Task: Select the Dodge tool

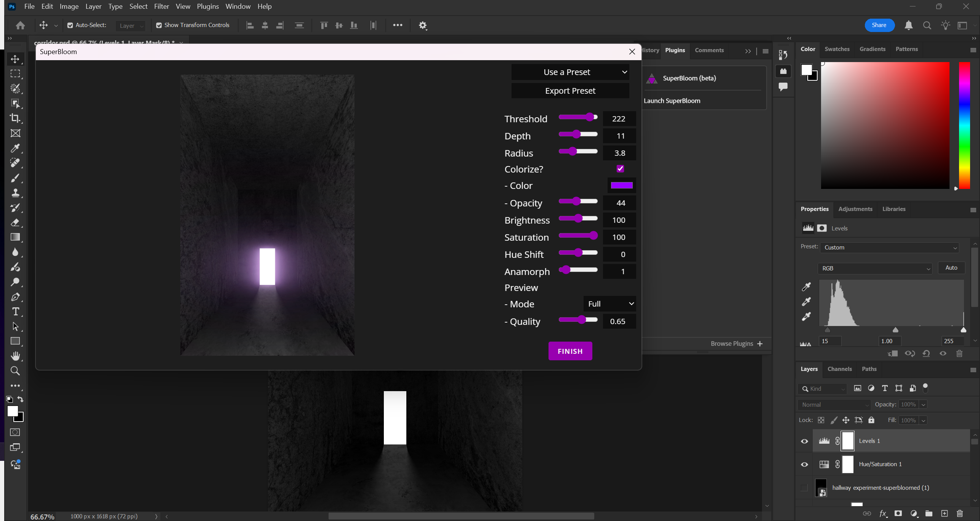Action: coord(15,282)
